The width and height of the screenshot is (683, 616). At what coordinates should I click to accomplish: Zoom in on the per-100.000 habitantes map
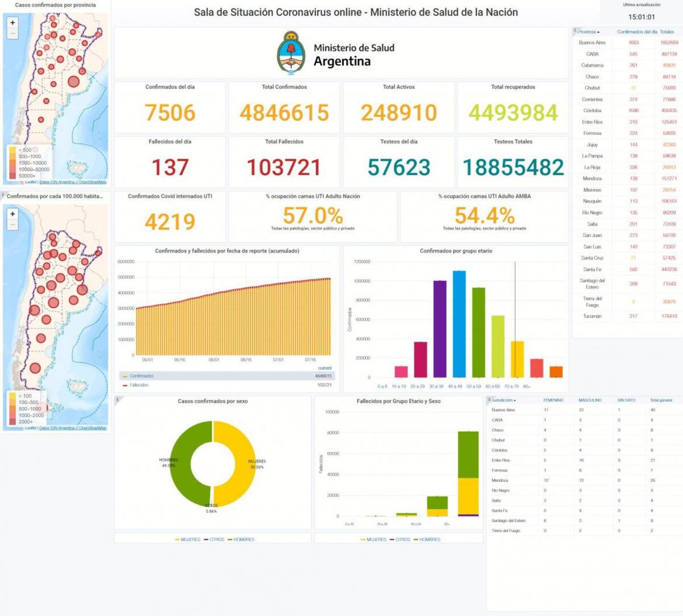pos(13,214)
